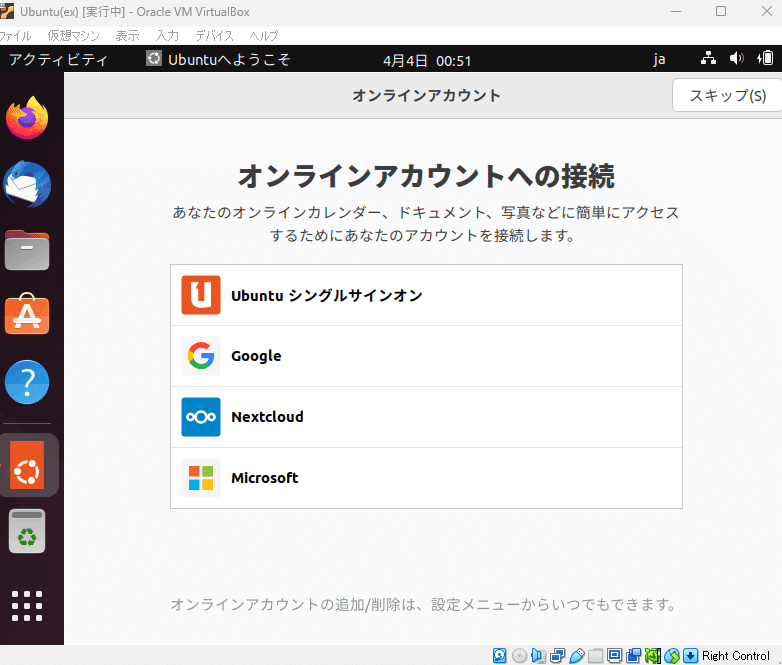The width and height of the screenshot is (782, 665).
Task: Click the Microsoft logo icon
Action: [x=200, y=478]
